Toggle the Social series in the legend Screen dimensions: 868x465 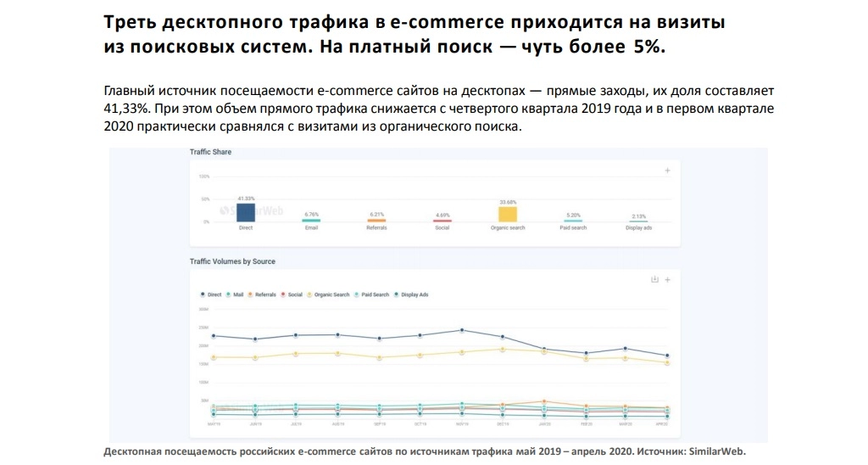point(292,294)
